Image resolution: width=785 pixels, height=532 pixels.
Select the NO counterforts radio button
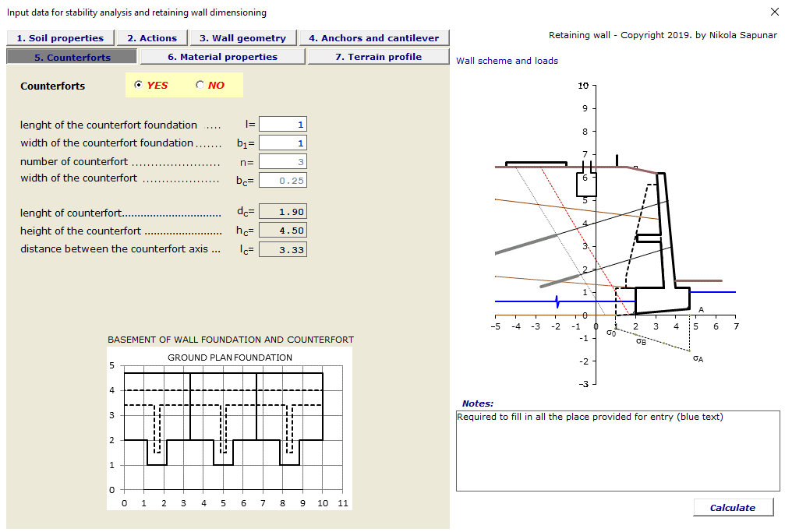(x=200, y=86)
